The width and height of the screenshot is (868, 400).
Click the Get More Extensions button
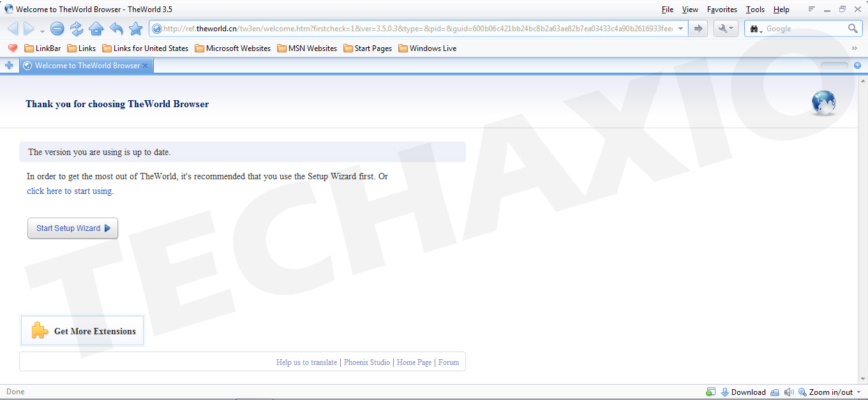(x=82, y=331)
